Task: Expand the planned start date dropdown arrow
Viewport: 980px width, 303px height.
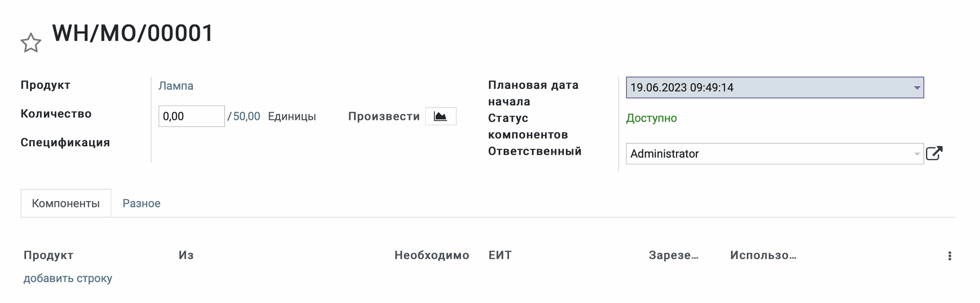Action: point(917,88)
